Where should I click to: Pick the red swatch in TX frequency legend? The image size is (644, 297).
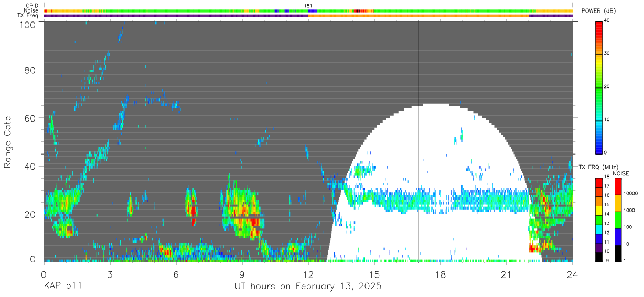(x=599, y=182)
